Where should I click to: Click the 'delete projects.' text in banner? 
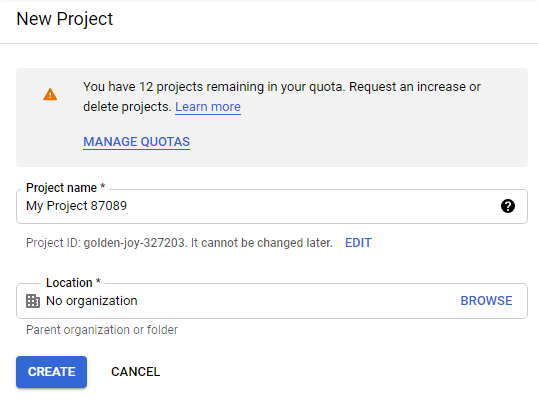[x=127, y=107]
